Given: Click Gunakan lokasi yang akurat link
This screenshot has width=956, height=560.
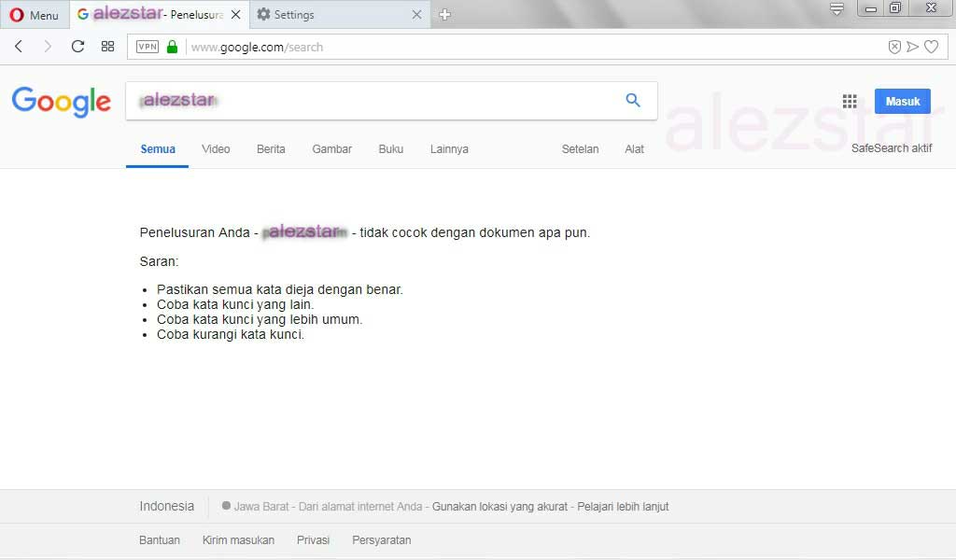Looking at the screenshot, I should pos(499,507).
